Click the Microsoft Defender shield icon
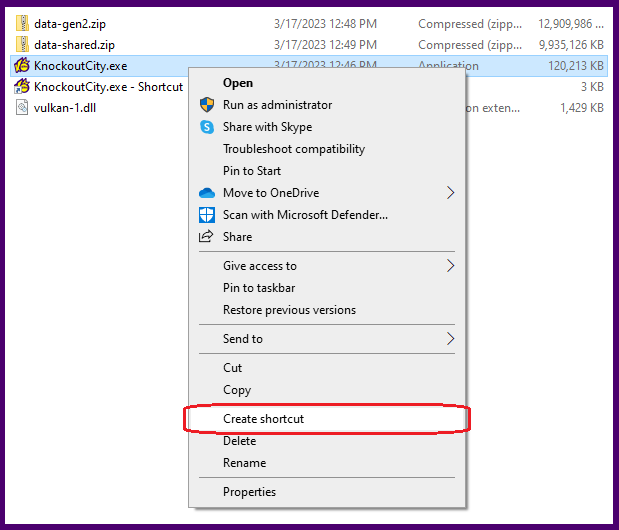619x530 pixels. [207, 215]
